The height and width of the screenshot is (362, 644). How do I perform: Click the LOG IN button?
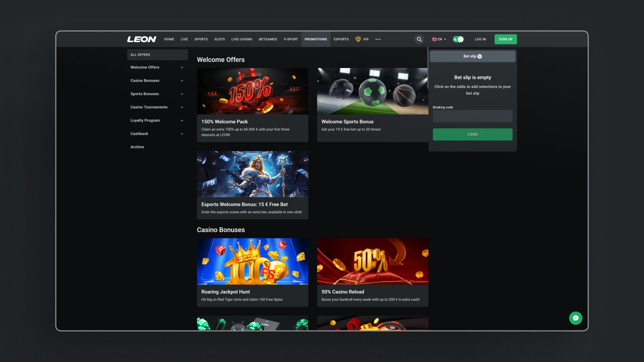coord(480,39)
